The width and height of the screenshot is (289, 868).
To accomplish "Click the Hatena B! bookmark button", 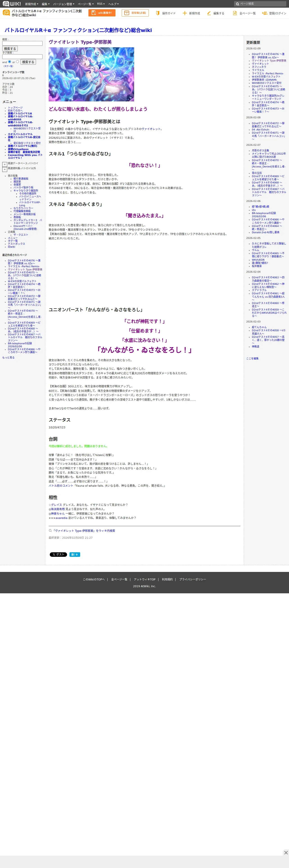I will pyautogui.click(x=75, y=554).
